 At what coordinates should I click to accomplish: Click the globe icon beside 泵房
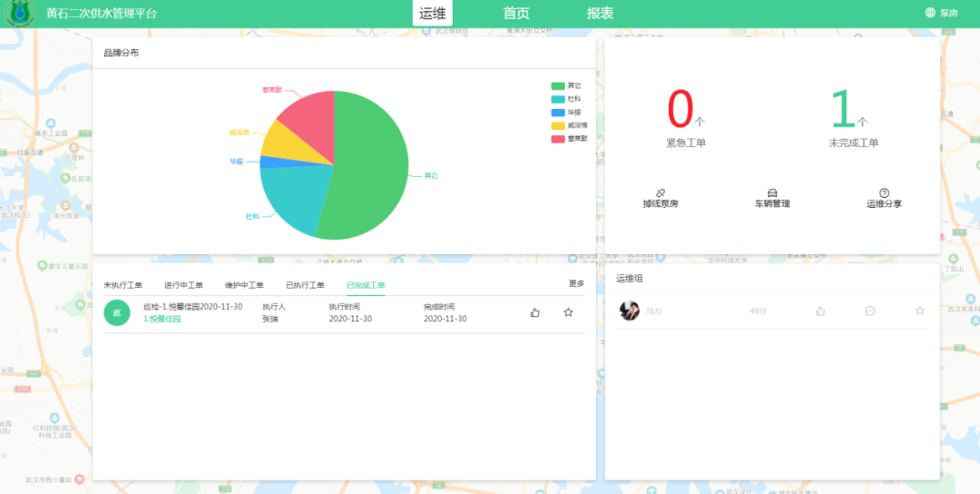(930, 13)
